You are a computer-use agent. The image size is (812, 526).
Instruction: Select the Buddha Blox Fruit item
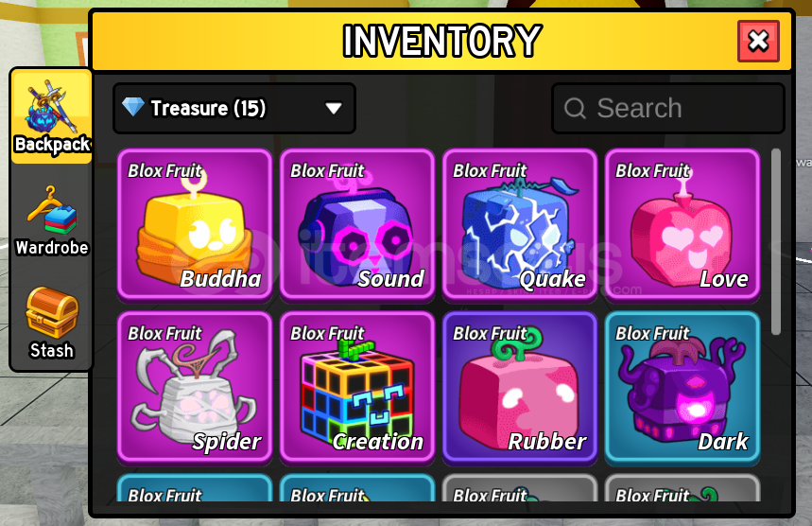click(x=195, y=224)
